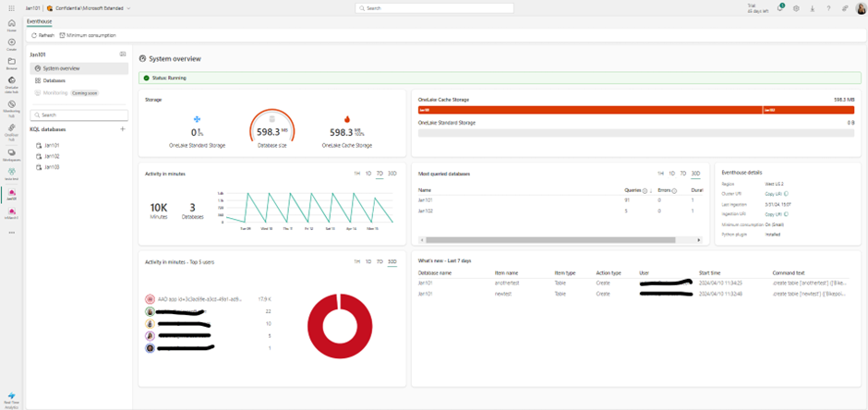Viewport: 868px width, 410px height.
Task: Open the user profile avatar
Action: pos(861,8)
